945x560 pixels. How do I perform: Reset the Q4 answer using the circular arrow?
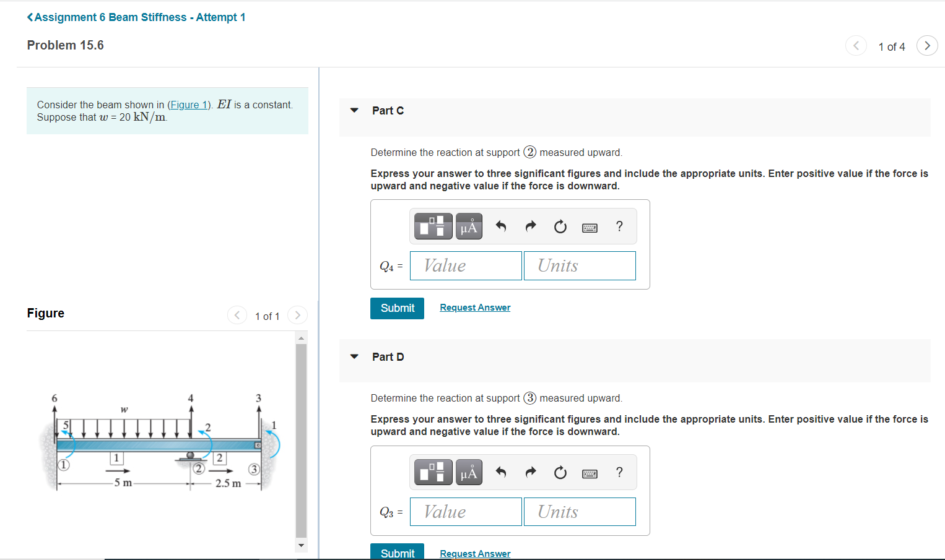(x=560, y=226)
